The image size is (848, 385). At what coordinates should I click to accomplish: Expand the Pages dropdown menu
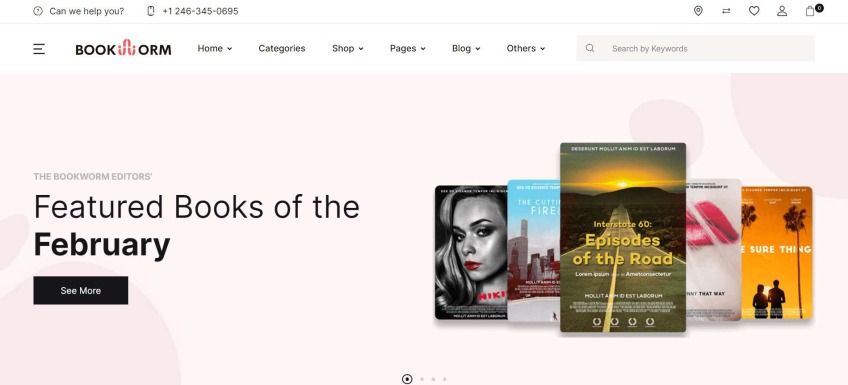coord(408,48)
